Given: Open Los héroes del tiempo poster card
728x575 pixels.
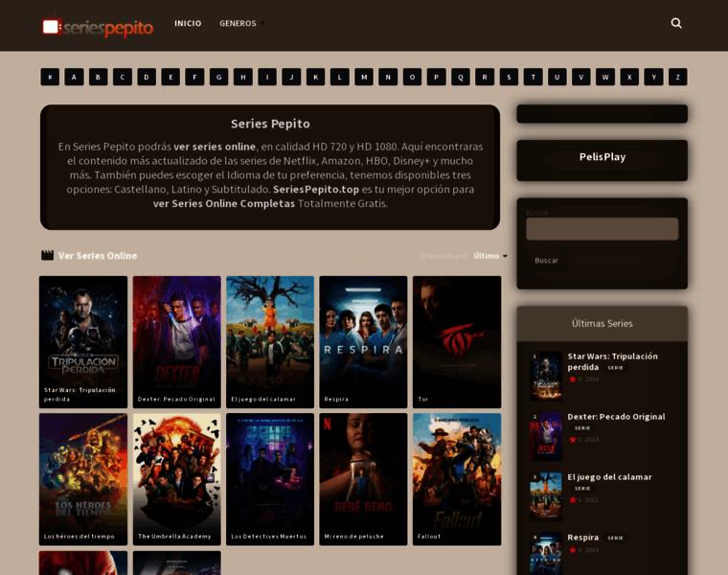Looking at the screenshot, I should tap(83, 479).
